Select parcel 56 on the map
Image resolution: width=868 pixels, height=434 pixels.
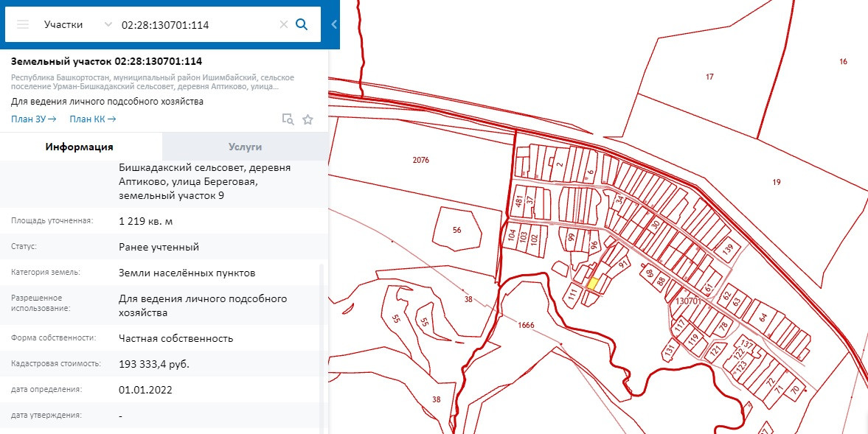click(x=456, y=230)
